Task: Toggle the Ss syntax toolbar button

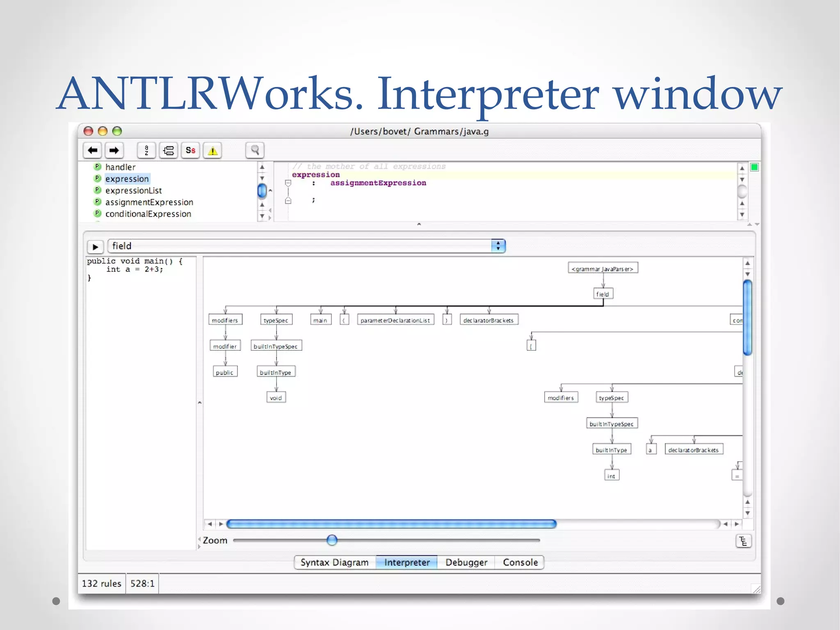Action: 190,150
